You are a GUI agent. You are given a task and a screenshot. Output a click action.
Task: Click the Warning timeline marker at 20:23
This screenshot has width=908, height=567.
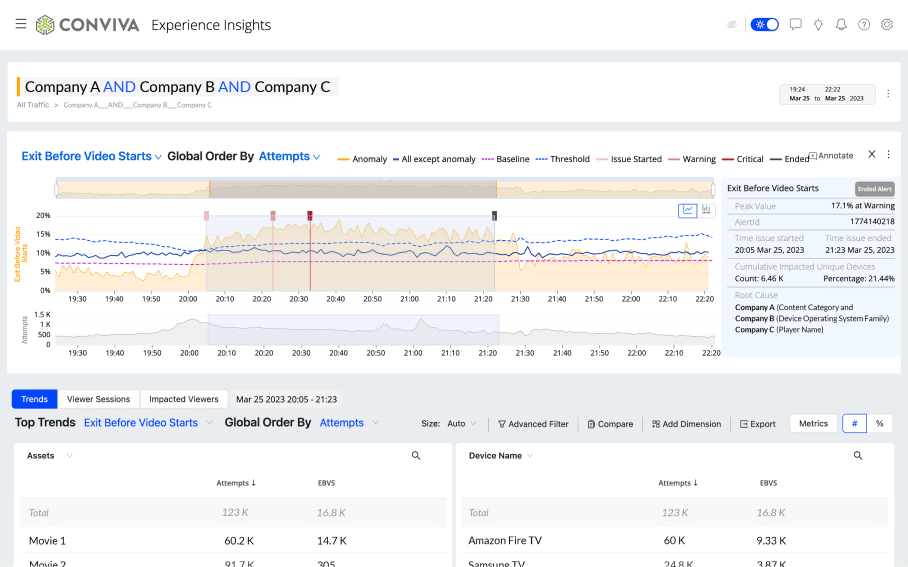[x=273, y=215]
